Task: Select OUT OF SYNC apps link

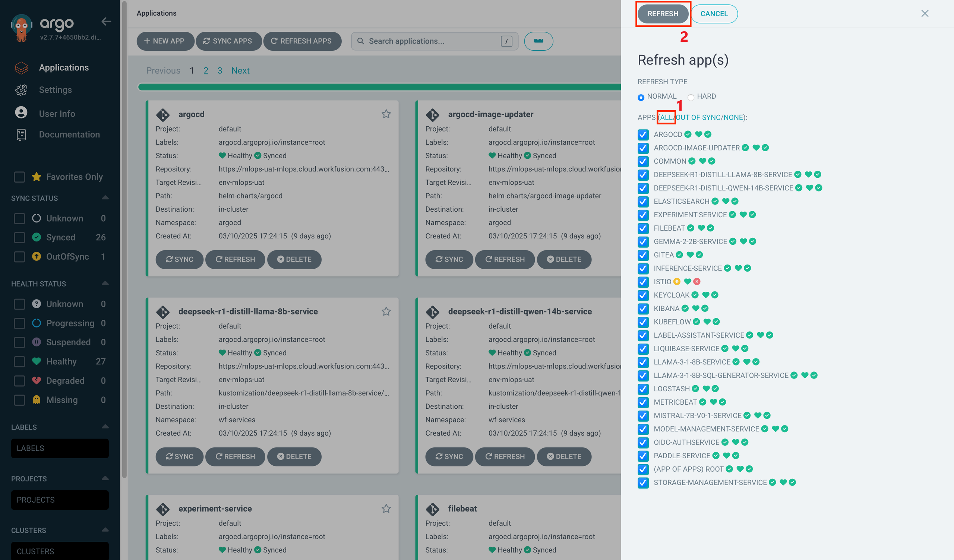Action: click(698, 117)
